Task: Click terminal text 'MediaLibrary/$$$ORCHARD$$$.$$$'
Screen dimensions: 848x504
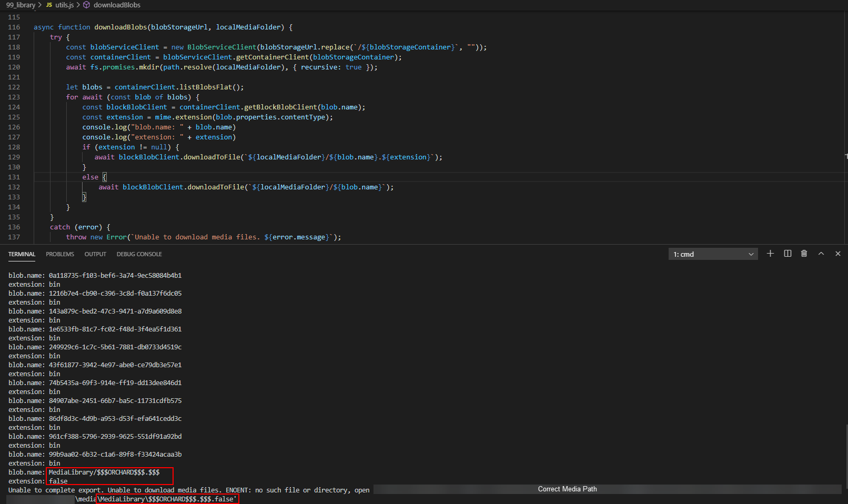Action: click(104, 472)
